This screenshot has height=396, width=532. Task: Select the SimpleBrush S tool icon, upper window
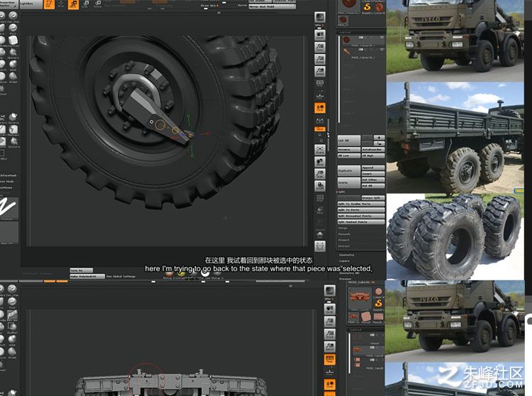point(367,7)
